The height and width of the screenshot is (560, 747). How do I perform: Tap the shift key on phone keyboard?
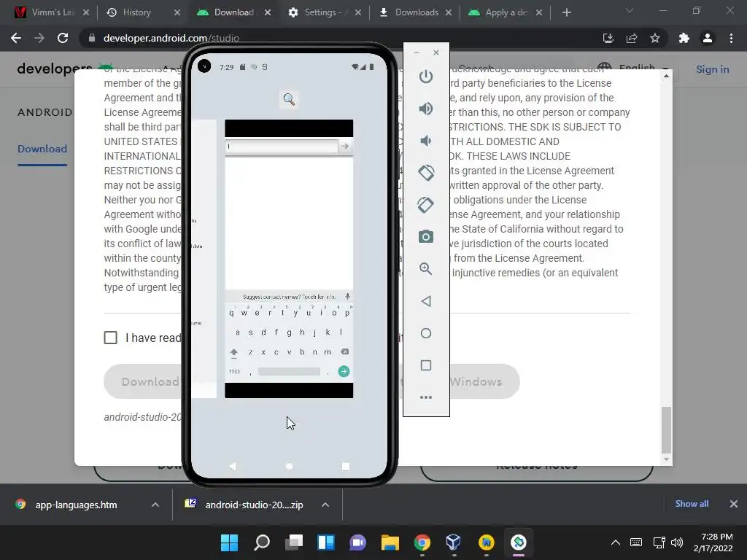[234, 352]
